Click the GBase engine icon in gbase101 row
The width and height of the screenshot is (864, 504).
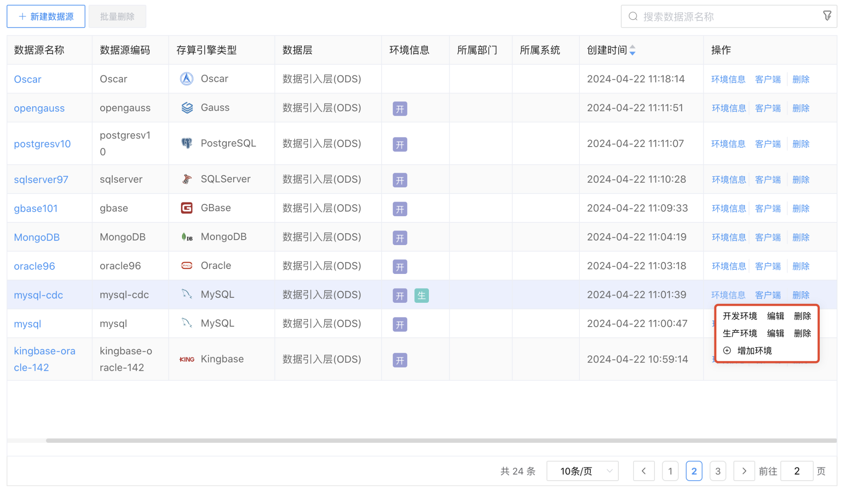point(186,208)
